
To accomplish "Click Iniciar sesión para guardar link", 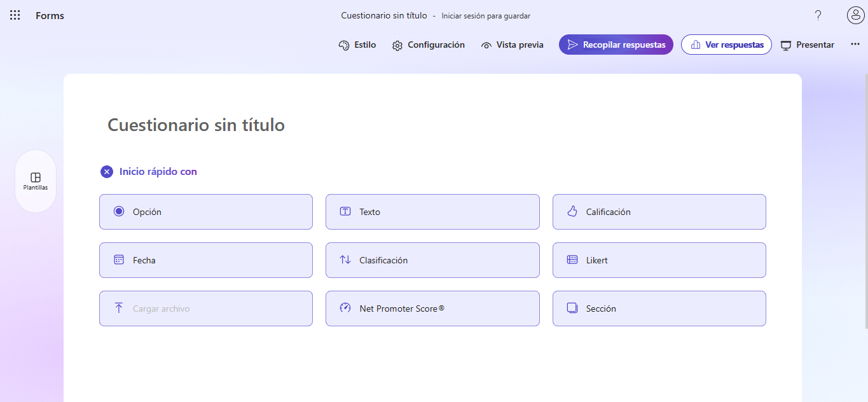I will tap(486, 15).
